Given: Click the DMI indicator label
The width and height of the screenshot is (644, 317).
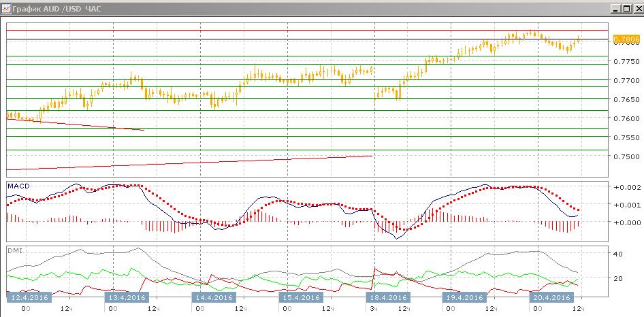Looking at the screenshot, I should point(15,251).
